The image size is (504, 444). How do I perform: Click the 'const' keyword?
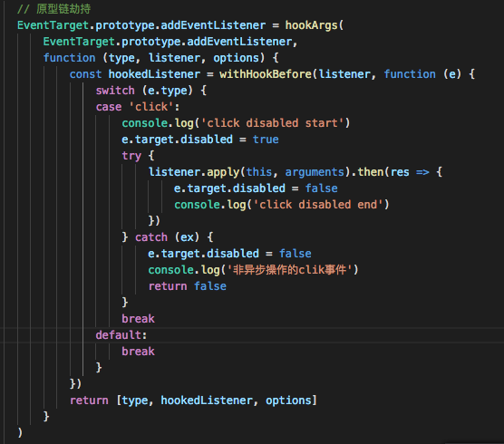pyautogui.click(x=85, y=74)
